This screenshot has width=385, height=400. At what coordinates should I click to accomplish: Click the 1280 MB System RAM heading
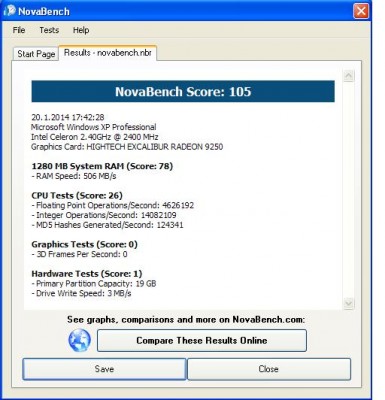(102, 166)
